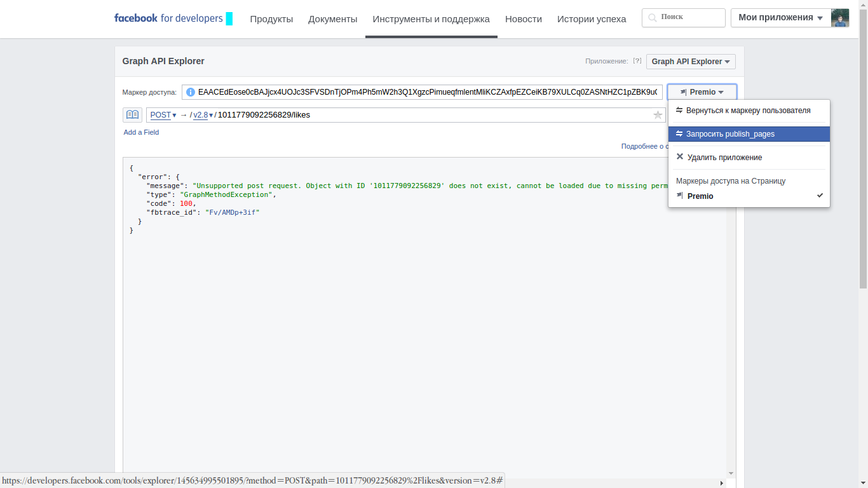Screen dimensions: 868x488
Task: Click the fbtrace_id value Fv/AMDp+3if
Action: click(x=233, y=212)
